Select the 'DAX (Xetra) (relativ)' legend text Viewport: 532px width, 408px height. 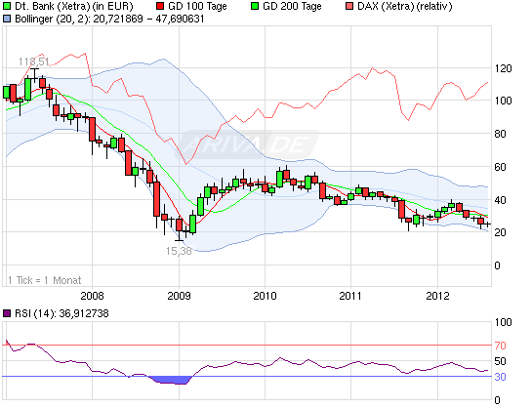405,6
